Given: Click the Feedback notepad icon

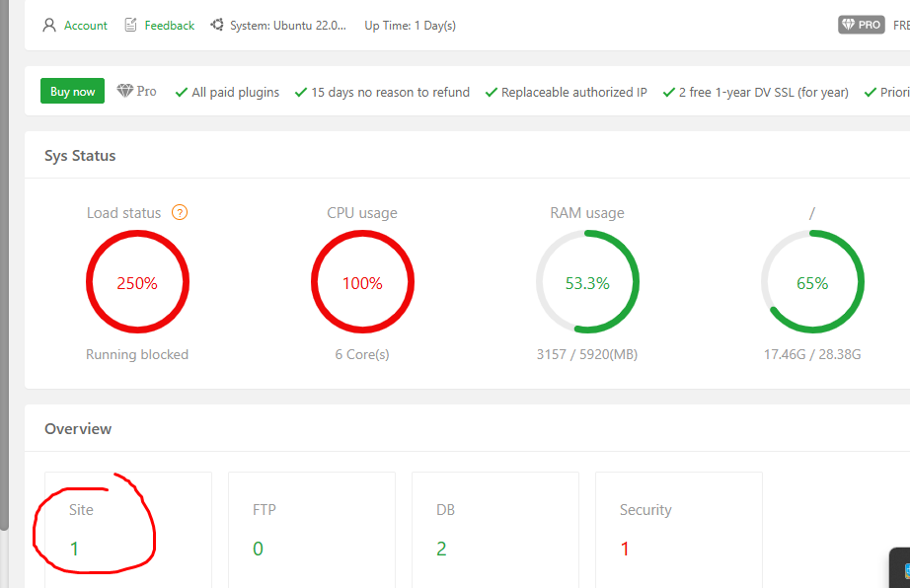Looking at the screenshot, I should 130,25.
